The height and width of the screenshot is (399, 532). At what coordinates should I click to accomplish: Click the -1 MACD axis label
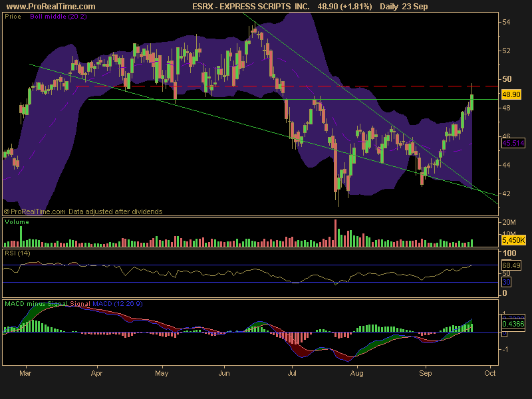(x=505, y=349)
